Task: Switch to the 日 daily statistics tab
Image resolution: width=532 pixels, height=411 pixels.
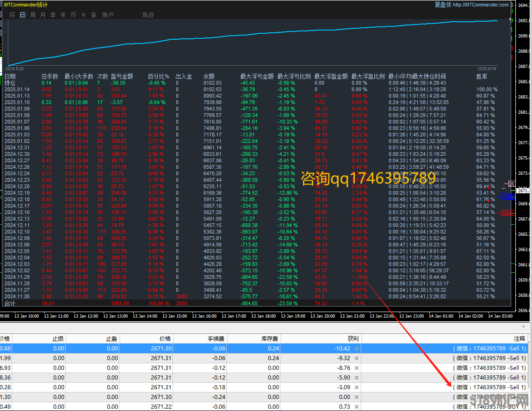Action: 22,15
